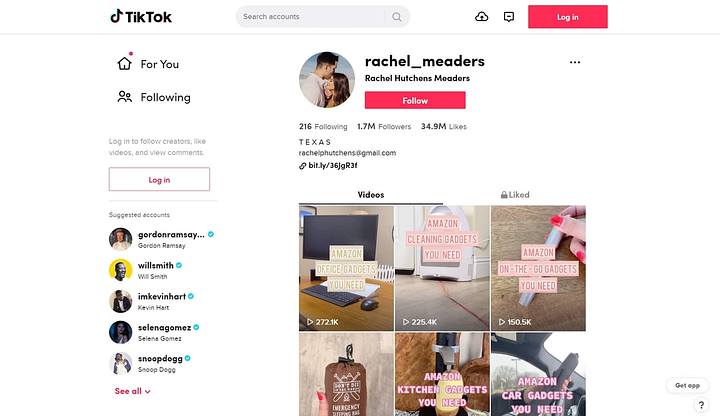Click the TikTok logo
720x416 pixels.
coord(141,17)
